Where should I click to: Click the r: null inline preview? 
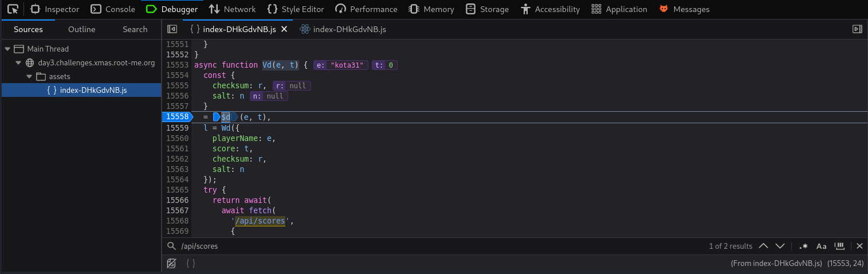pos(292,86)
